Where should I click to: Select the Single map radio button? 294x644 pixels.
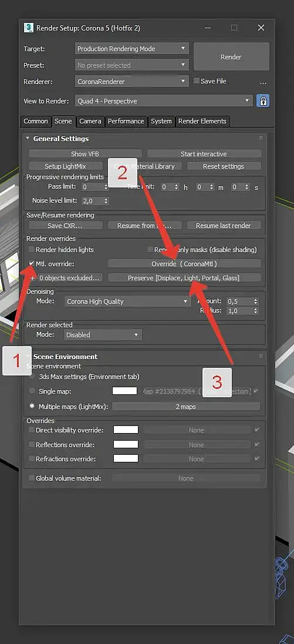pyautogui.click(x=32, y=391)
